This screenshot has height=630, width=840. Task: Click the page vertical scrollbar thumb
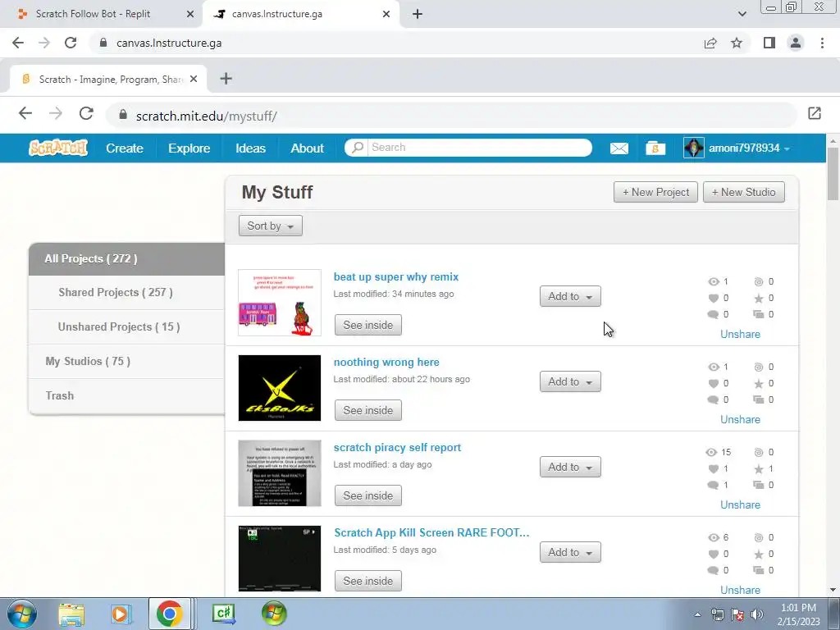coord(833,174)
